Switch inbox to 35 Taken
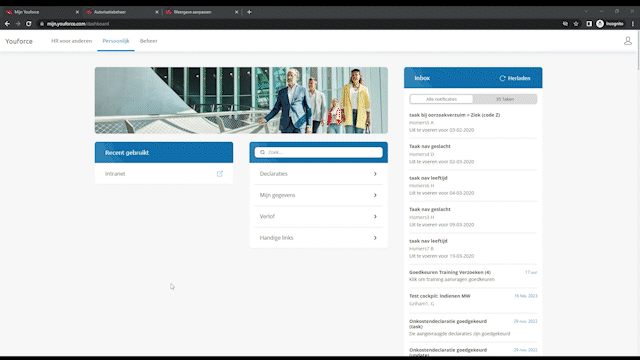Screen dimensions: 640x360 point(505,99)
